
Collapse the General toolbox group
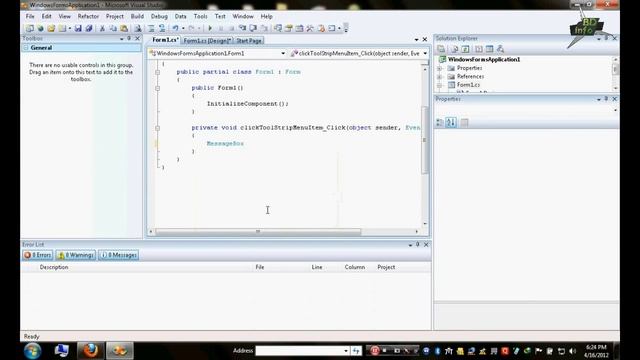[x=26, y=48]
